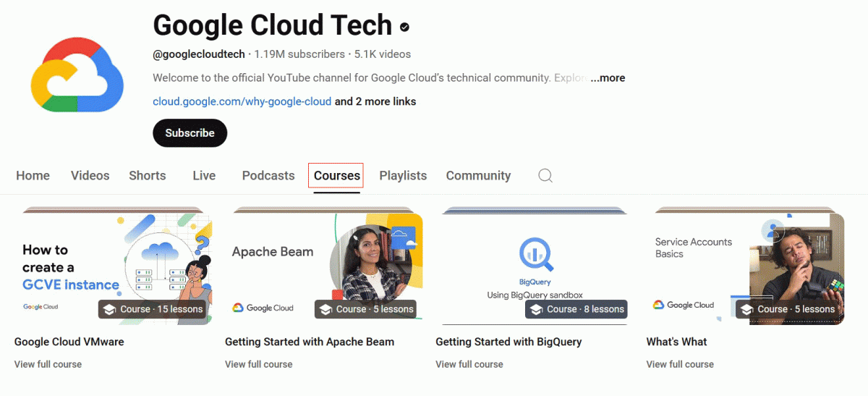View full course under Apache Beam

click(x=258, y=364)
